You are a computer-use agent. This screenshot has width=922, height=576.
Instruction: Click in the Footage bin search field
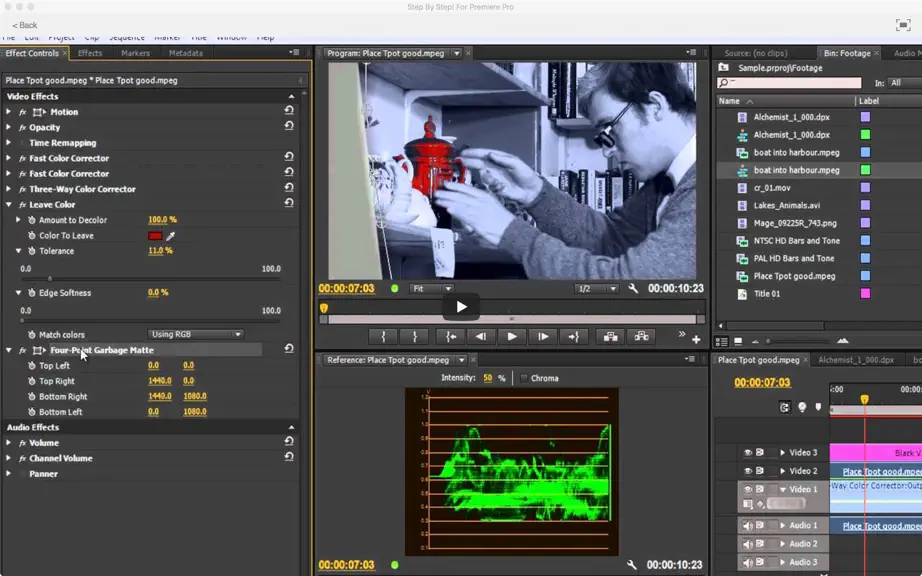pyautogui.click(x=789, y=83)
